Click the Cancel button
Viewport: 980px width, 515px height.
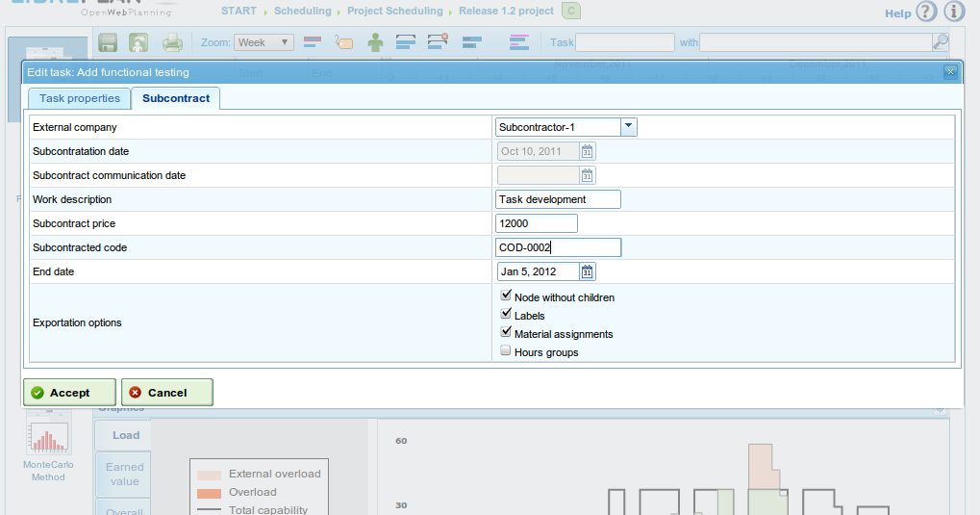167,393
